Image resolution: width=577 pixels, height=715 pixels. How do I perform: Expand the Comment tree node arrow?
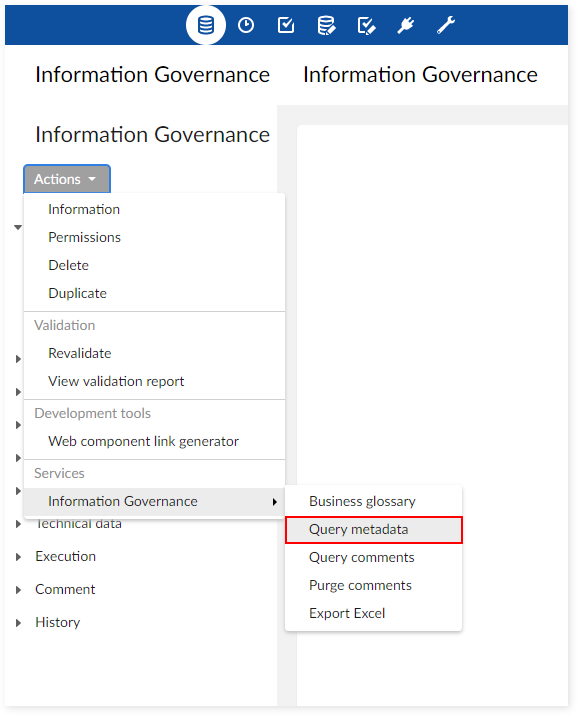click(18, 590)
